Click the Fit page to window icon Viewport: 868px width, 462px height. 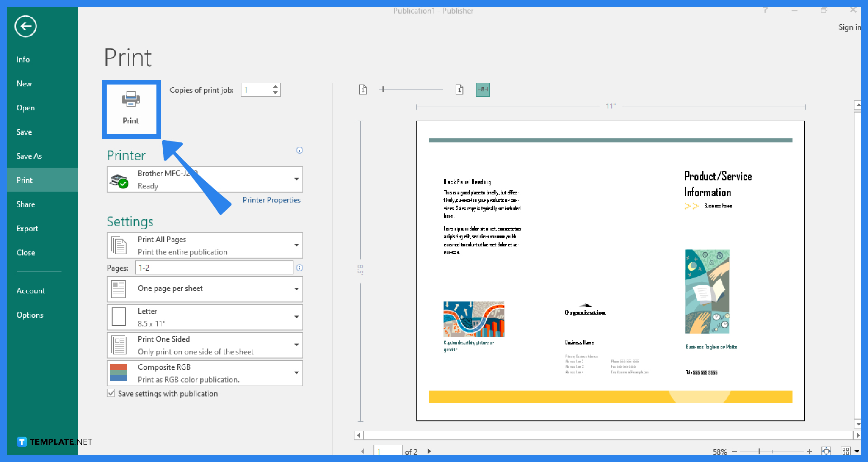(827, 451)
